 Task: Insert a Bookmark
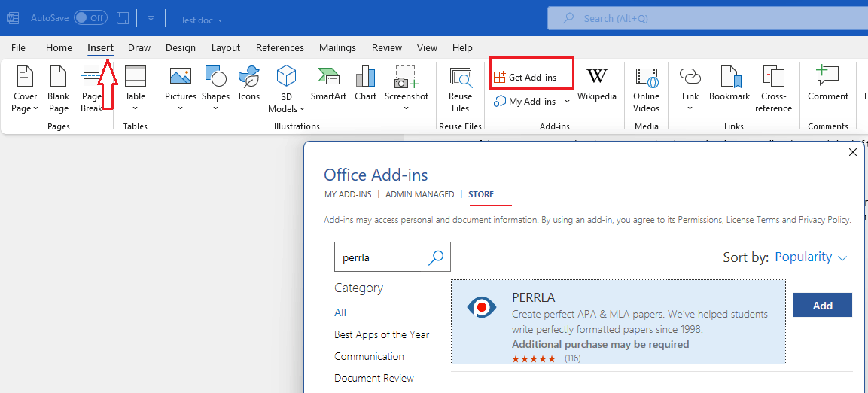(729, 84)
